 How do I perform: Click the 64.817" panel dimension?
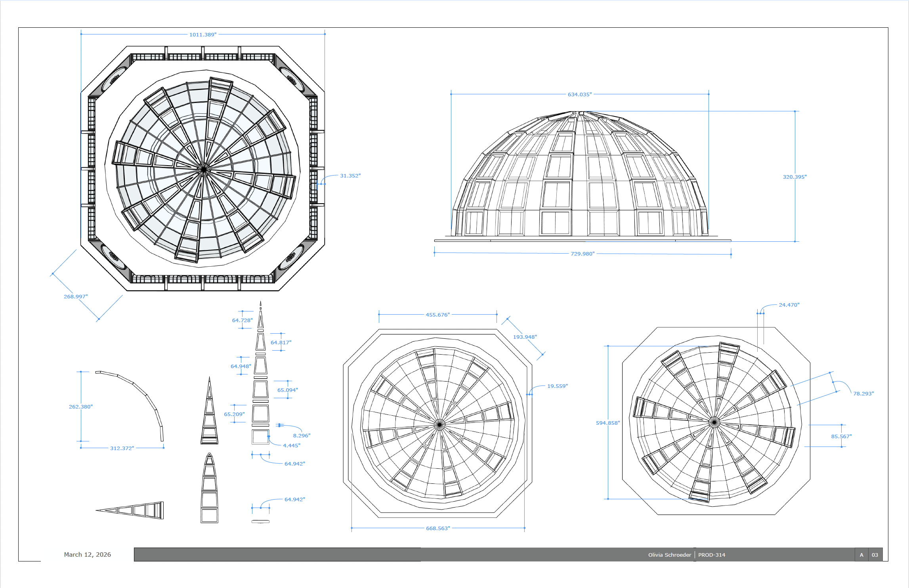pyautogui.click(x=281, y=342)
